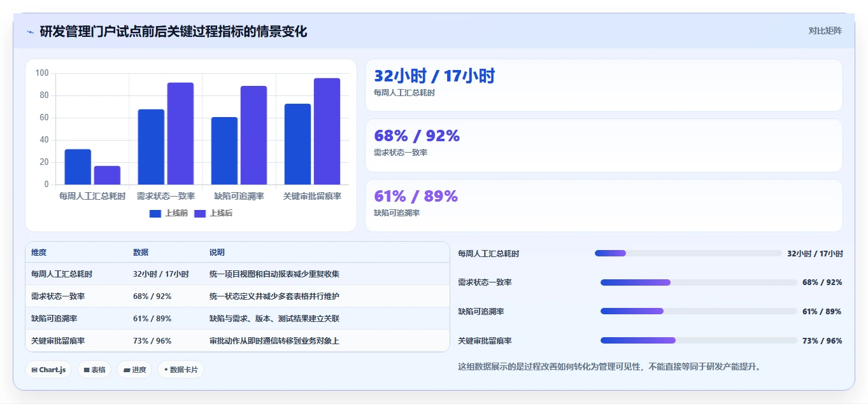This screenshot has height=404, width=868.
Task: Click the 上线后 bar for 每周人工汇总耗时
Action: (x=107, y=175)
